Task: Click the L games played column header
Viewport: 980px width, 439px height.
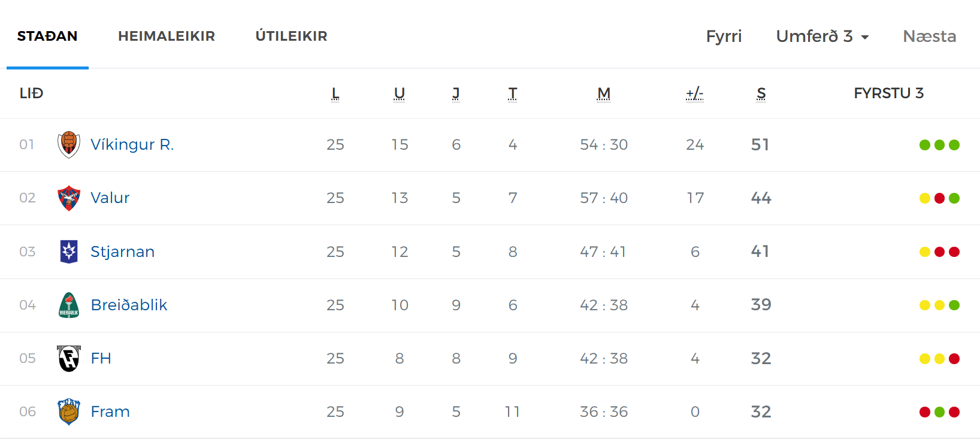Action: 335,93
